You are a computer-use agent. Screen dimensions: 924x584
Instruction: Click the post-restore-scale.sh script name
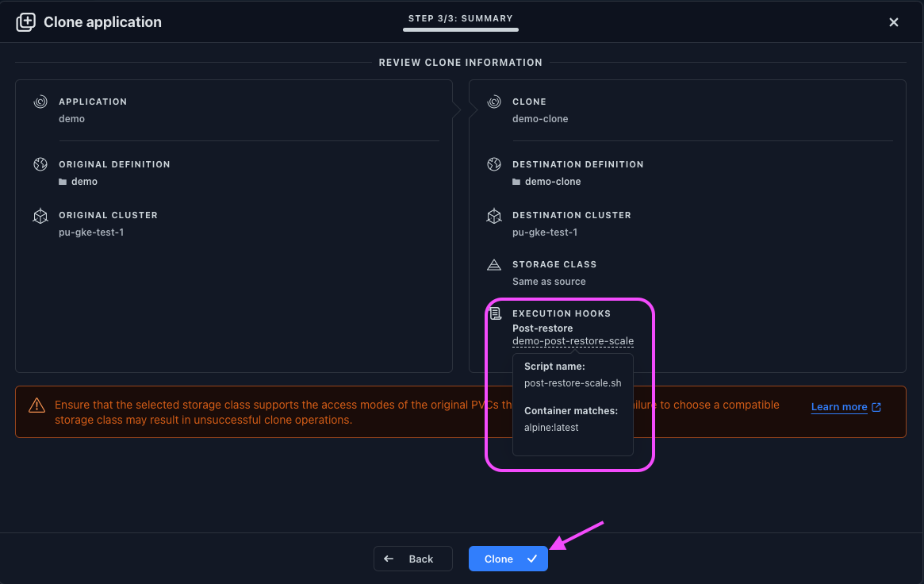pos(572,382)
